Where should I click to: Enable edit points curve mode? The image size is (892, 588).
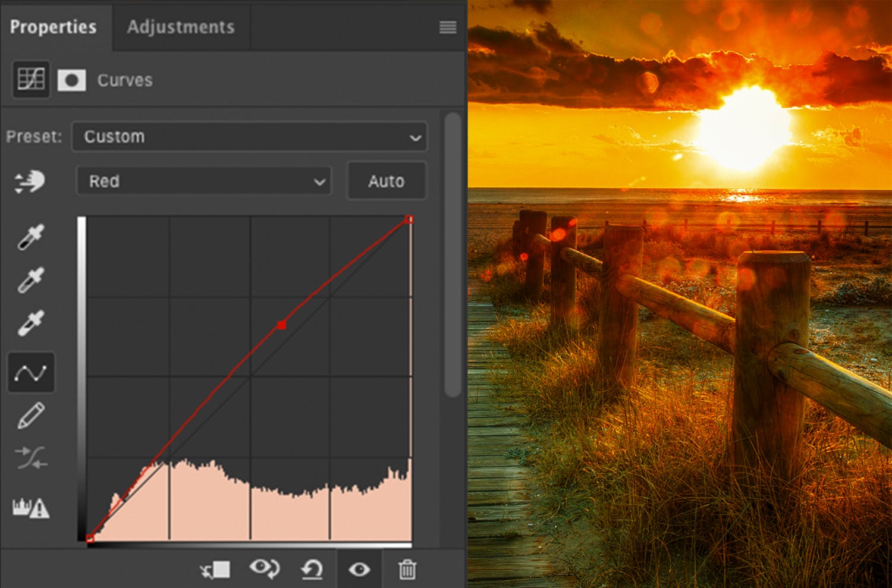coord(31,372)
